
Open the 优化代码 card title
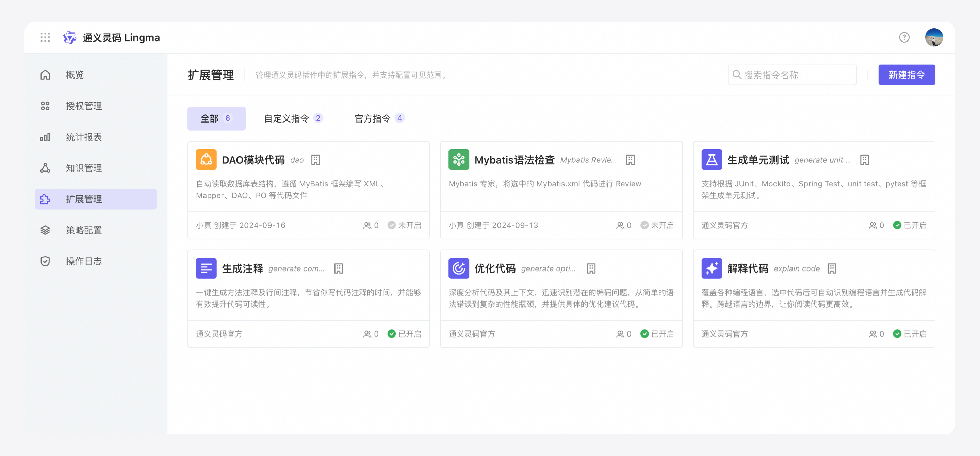click(495, 268)
